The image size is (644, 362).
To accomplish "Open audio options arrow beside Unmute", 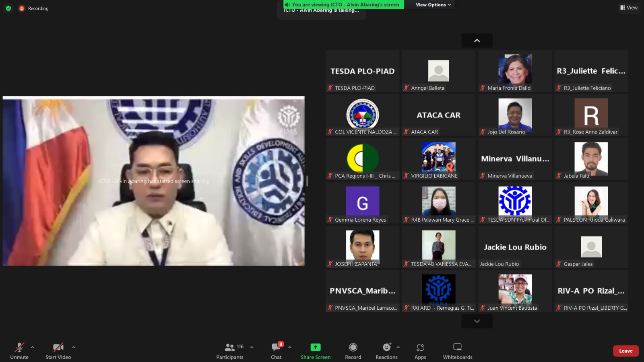I will 32,347.
